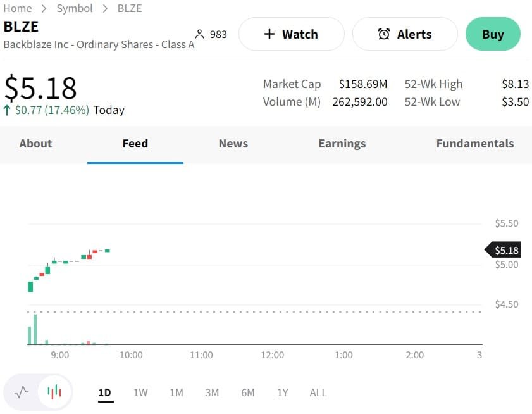
Task: Switch to line chart view icon
Action: [22, 392]
